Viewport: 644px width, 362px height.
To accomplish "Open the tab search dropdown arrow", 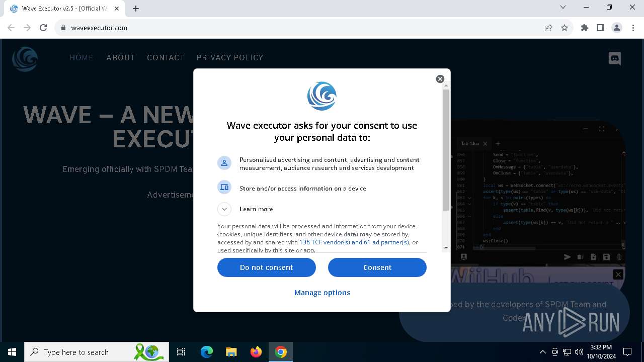I will 563,7.
